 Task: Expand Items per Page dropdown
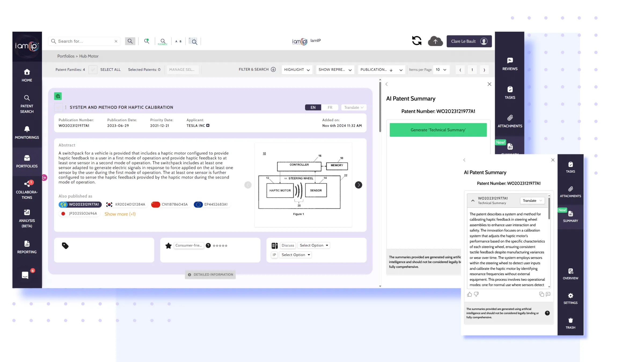441,70
